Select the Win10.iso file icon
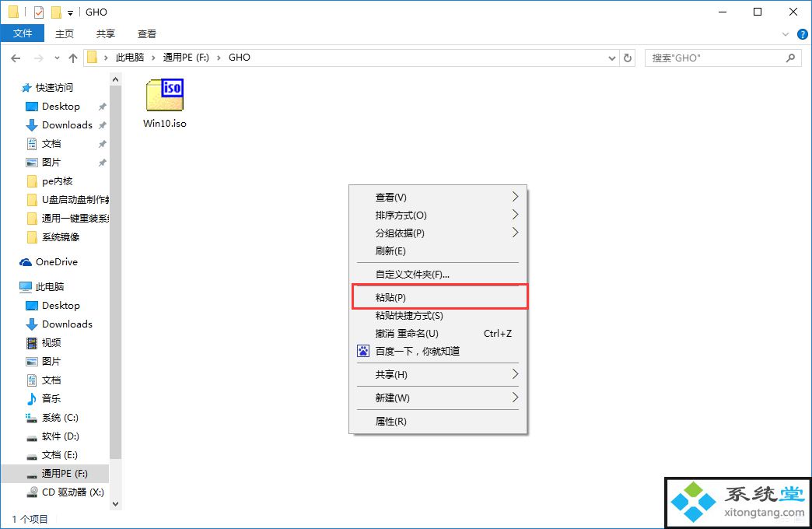This screenshot has width=812, height=529. [x=165, y=95]
